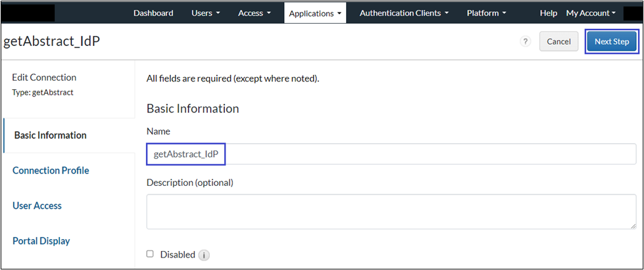Viewport: 644px width, 270px height.
Task: Click the info icon beside Disabled
Action: tap(204, 255)
